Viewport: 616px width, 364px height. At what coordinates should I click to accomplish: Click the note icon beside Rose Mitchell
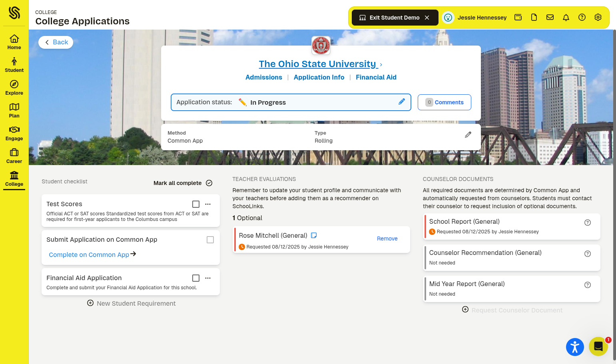pyautogui.click(x=314, y=235)
